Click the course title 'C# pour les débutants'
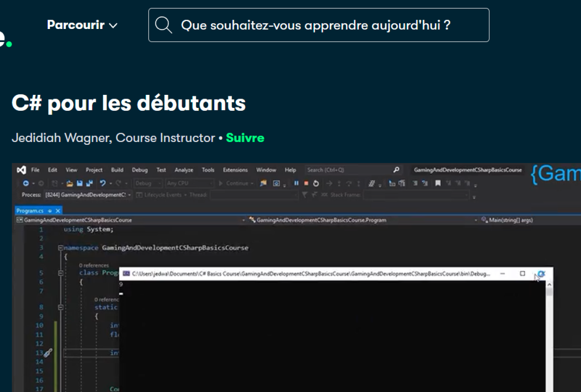The width and height of the screenshot is (581, 392). (x=129, y=103)
